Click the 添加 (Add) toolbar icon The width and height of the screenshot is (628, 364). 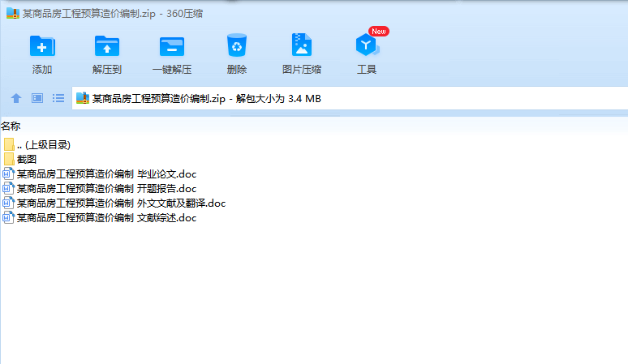pos(42,46)
